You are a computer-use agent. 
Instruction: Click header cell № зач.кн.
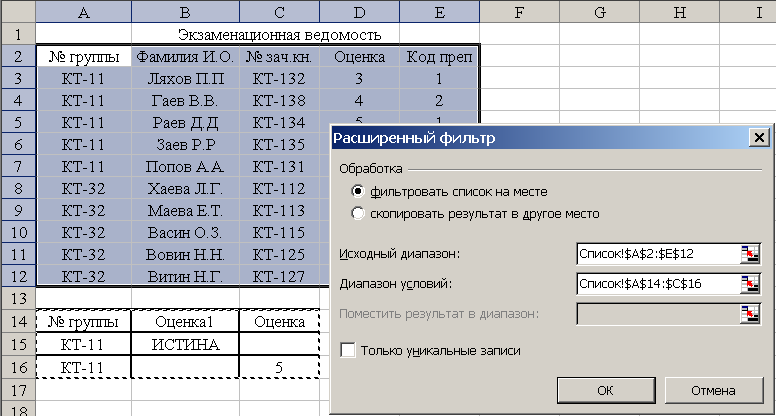click(x=280, y=57)
